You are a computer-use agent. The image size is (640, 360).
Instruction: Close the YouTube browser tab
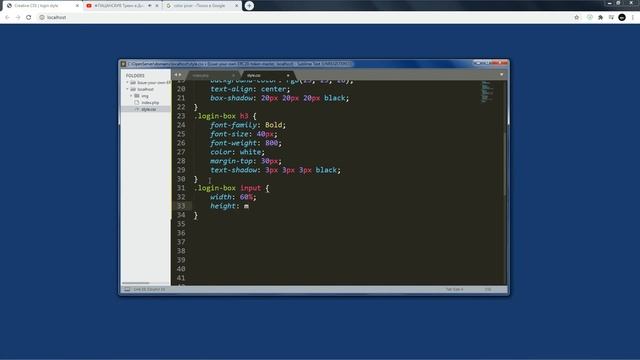(x=157, y=6)
